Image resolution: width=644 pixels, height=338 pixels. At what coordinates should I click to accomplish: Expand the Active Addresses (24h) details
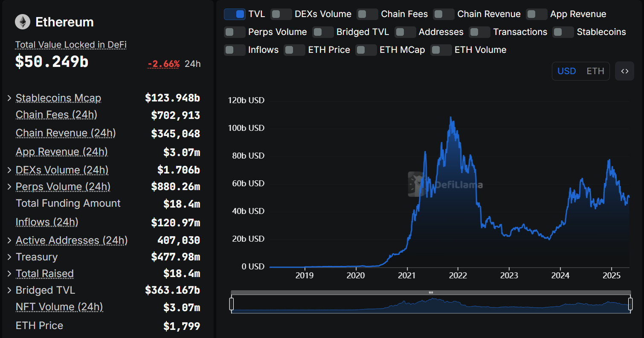coord(9,240)
